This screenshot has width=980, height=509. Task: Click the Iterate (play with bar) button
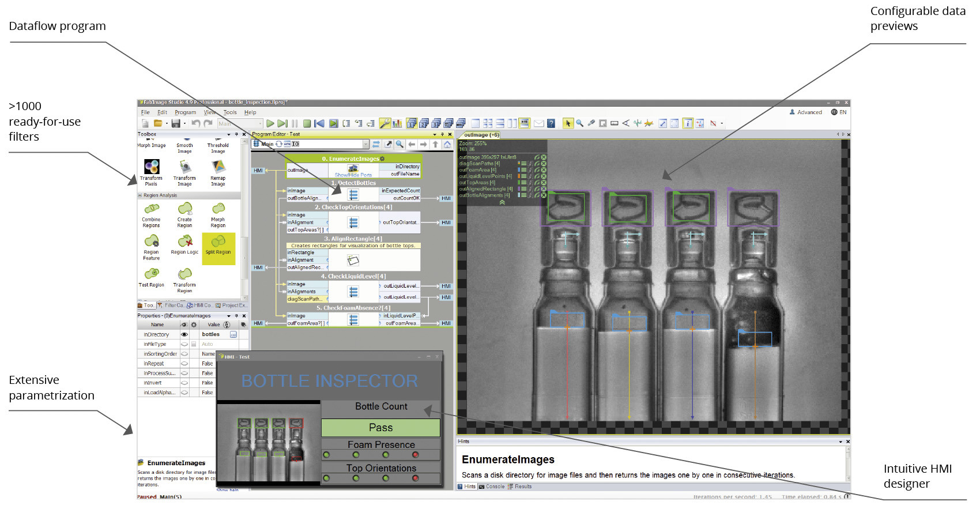point(282,123)
